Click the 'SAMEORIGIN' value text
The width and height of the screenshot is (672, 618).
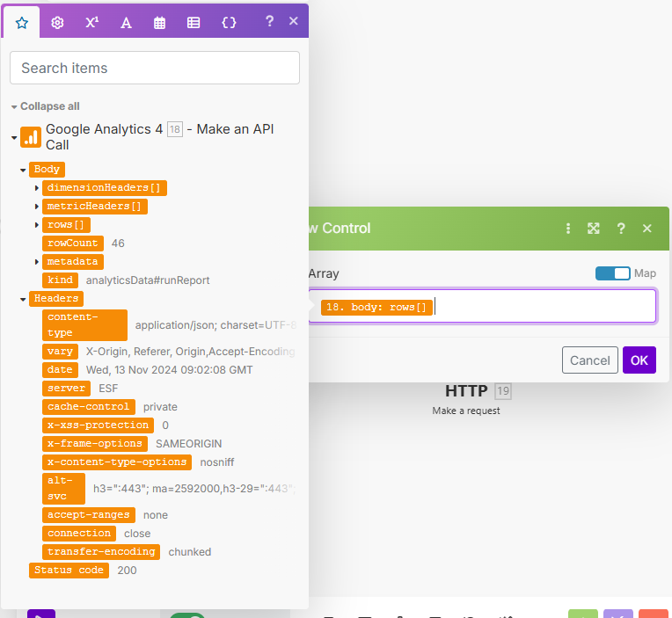tap(188, 444)
